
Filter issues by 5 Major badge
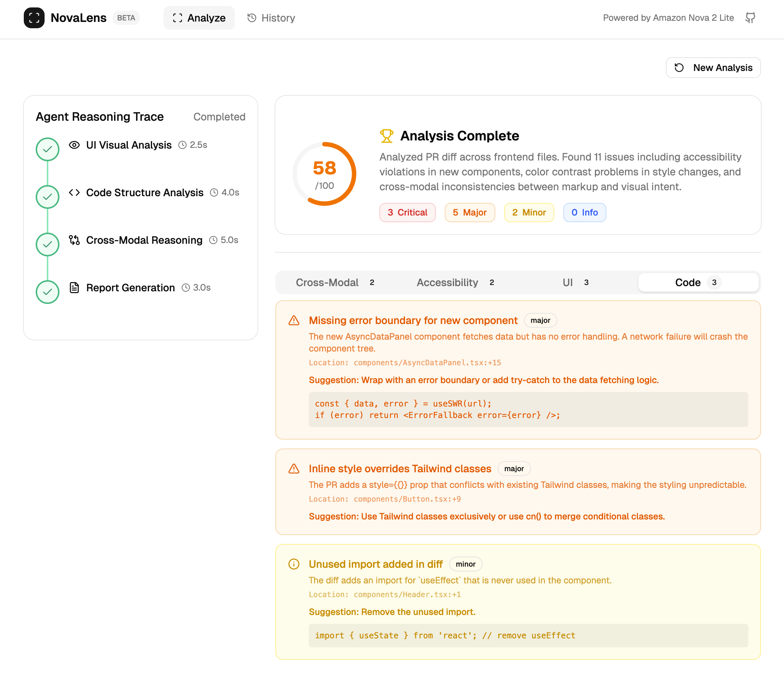point(469,212)
